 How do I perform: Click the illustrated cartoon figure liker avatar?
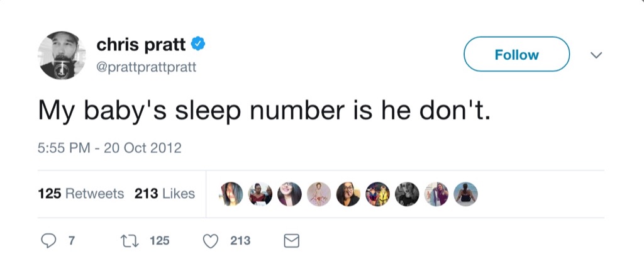click(319, 194)
